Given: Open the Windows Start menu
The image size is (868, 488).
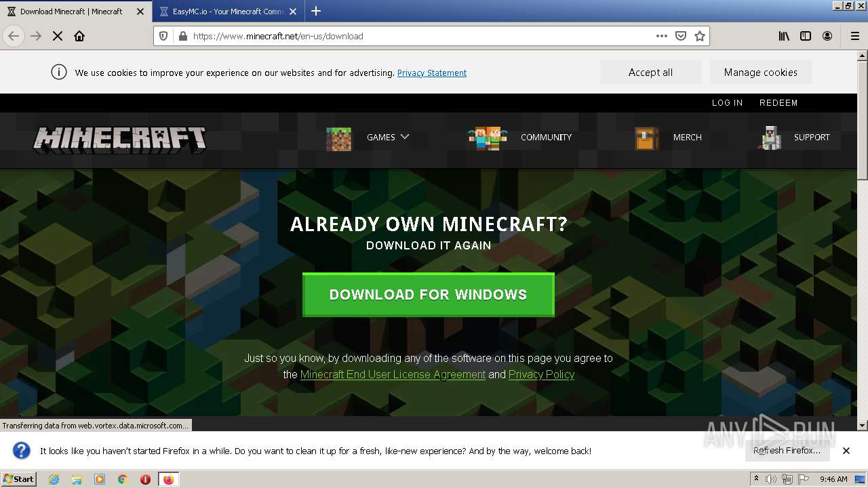Looking at the screenshot, I should [19, 479].
